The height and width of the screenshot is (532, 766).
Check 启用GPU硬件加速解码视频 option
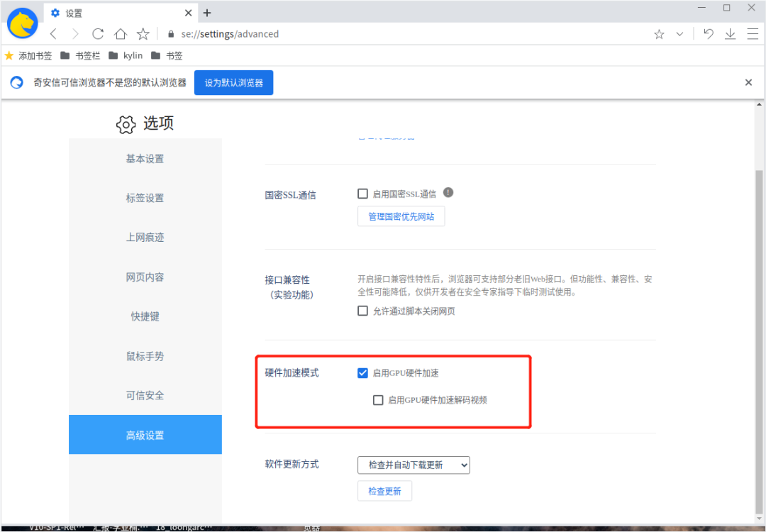(x=379, y=400)
